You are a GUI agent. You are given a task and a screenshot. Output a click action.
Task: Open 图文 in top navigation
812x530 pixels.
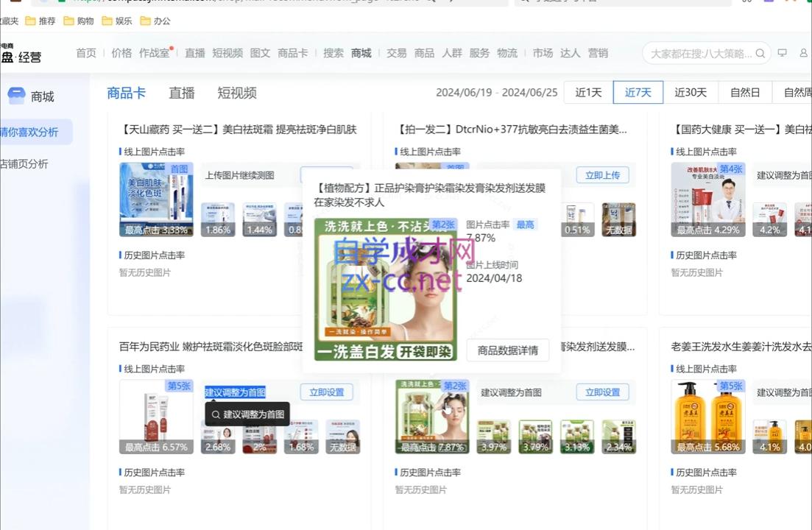coord(260,53)
